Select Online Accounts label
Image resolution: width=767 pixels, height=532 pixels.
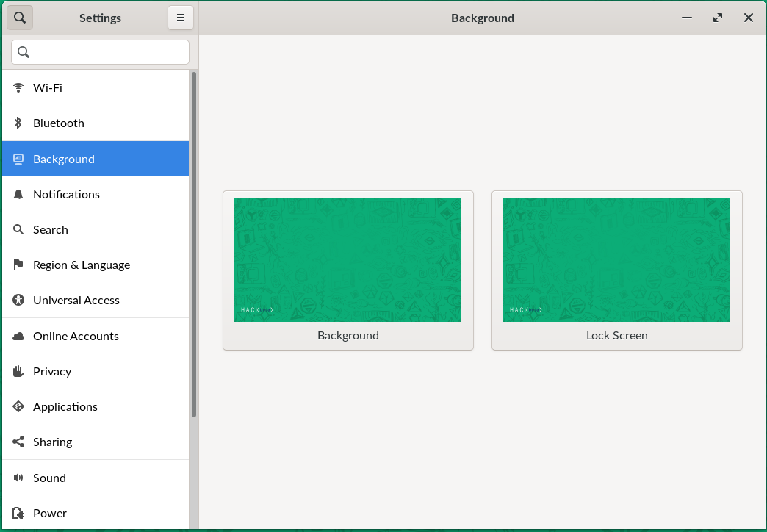(x=76, y=337)
